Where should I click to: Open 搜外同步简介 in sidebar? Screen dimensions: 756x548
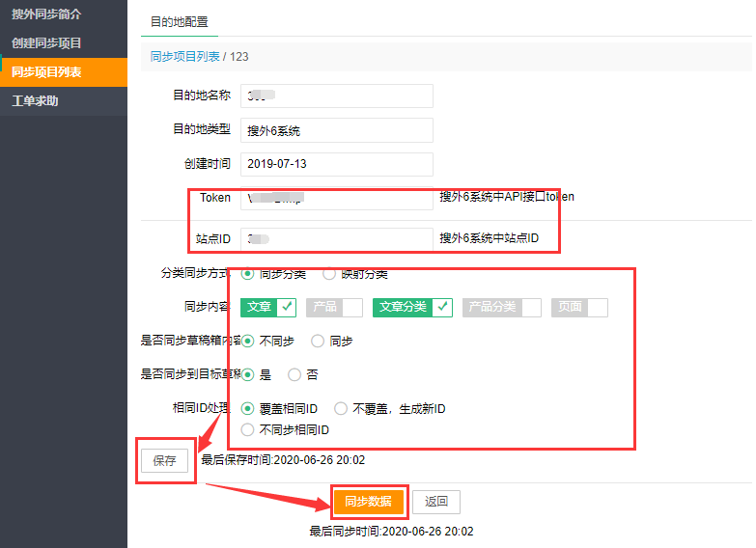pos(46,14)
